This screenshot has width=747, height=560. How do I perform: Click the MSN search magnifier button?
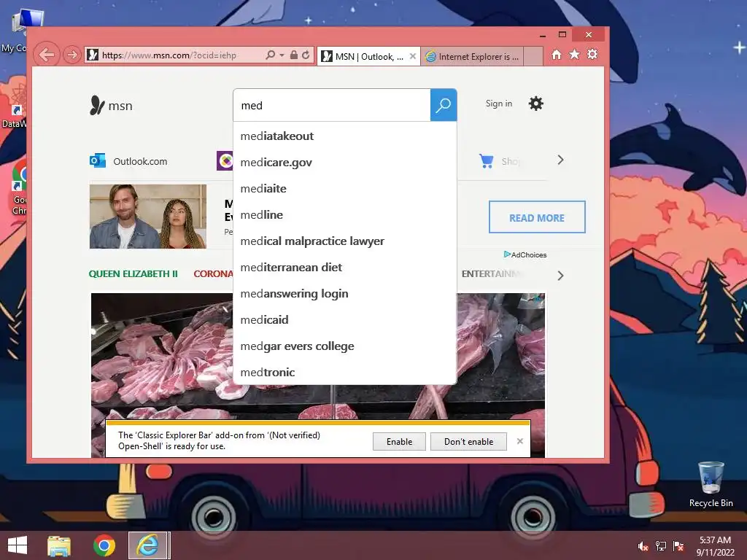tap(444, 105)
